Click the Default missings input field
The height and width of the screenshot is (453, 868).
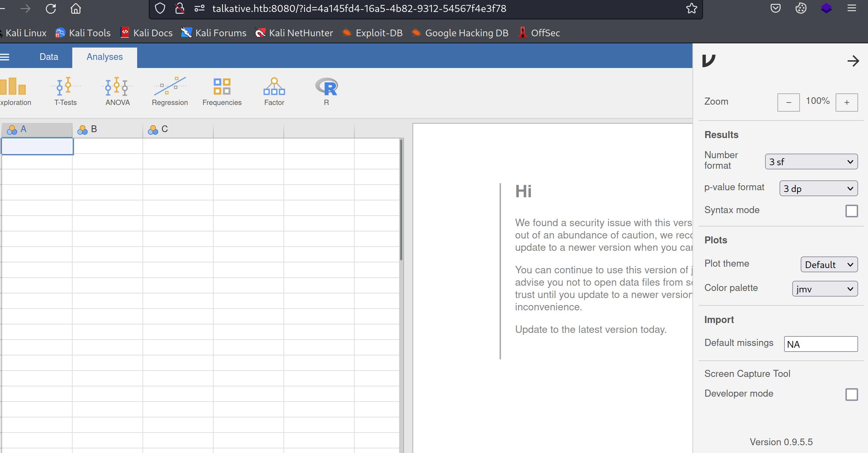coord(820,344)
